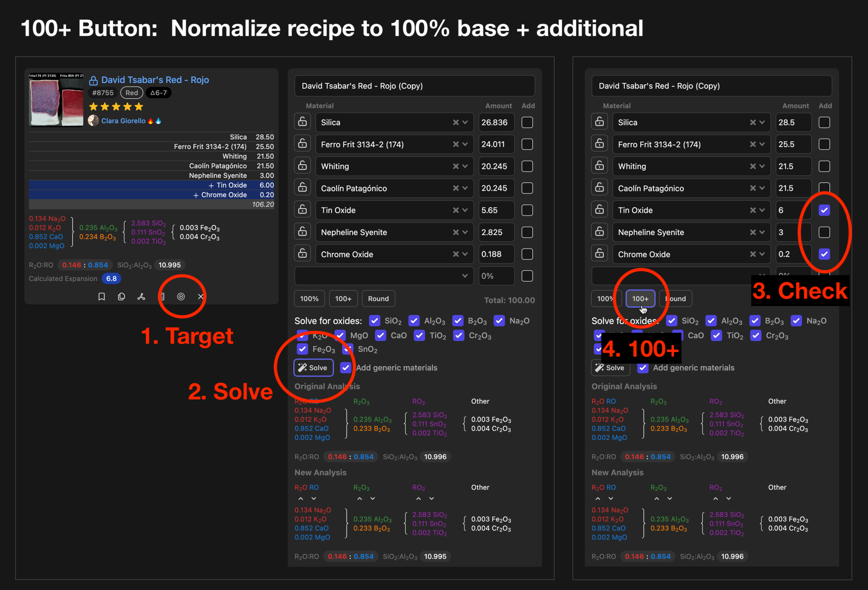Toggle lock icon for Chrome Oxide 0.188 row
The width and height of the screenshot is (868, 590).
pyautogui.click(x=302, y=254)
